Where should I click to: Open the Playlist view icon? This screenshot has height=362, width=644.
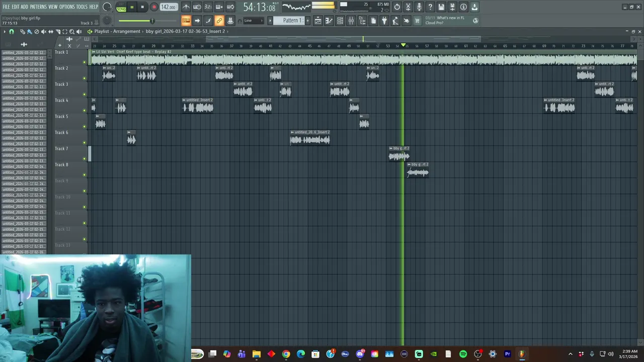318,21
